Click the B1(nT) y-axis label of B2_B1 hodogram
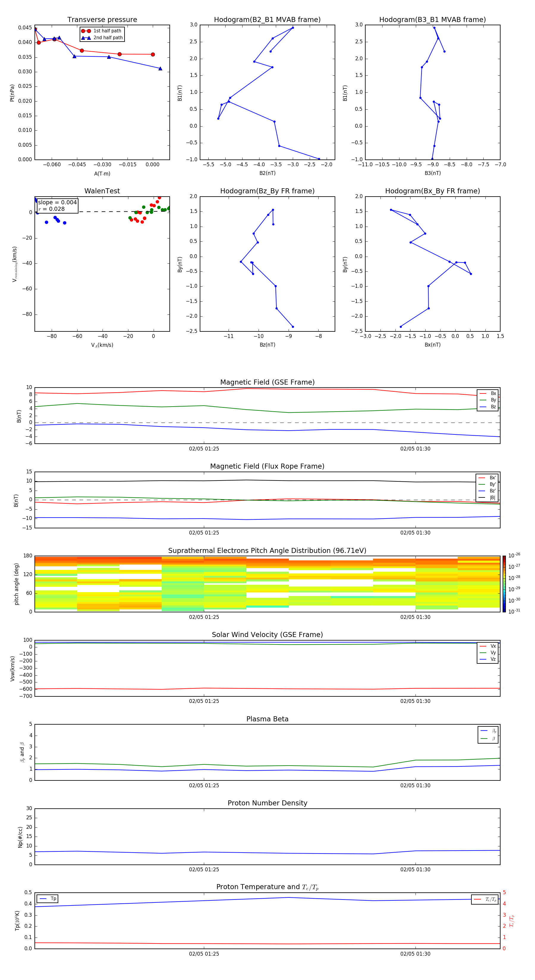The width and height of the screenshot is (535, 980). [180, 93]
